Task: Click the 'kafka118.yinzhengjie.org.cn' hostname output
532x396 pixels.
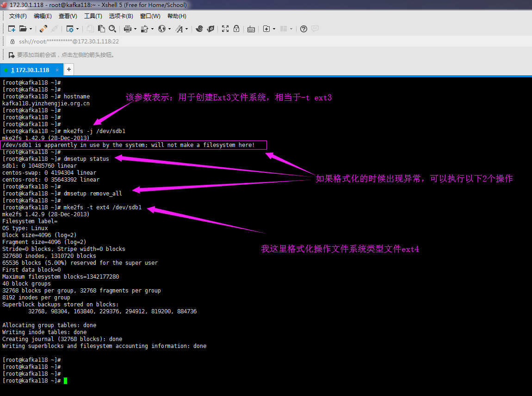Action: tap(46, 104)
